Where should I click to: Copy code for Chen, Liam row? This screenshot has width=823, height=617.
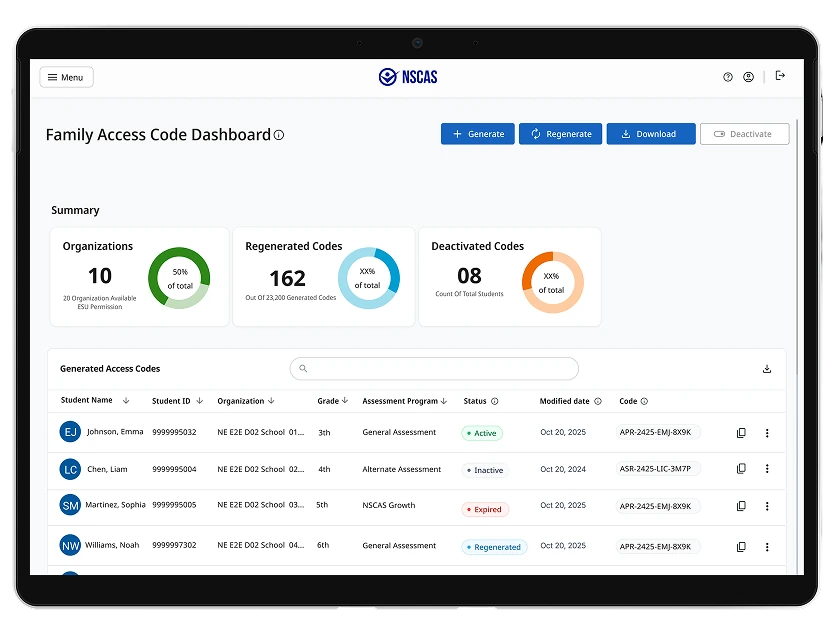click(741, 469)
